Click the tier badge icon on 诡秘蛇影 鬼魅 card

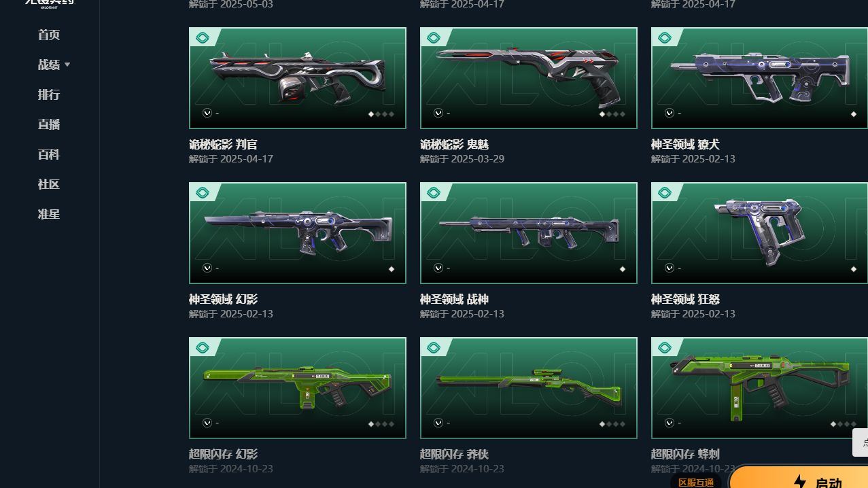[433, 38]
